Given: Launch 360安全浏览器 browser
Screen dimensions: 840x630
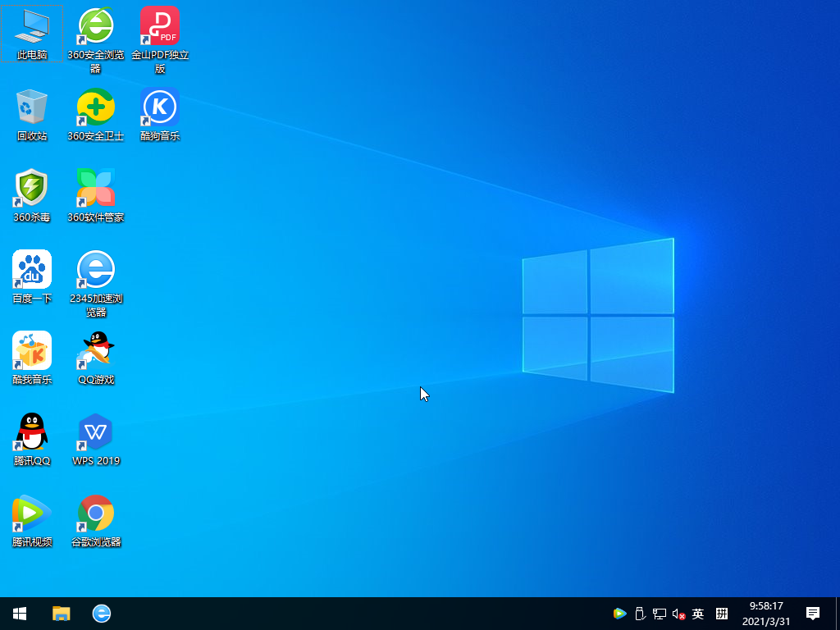Looking at the screenshot, I should (96, 29).
